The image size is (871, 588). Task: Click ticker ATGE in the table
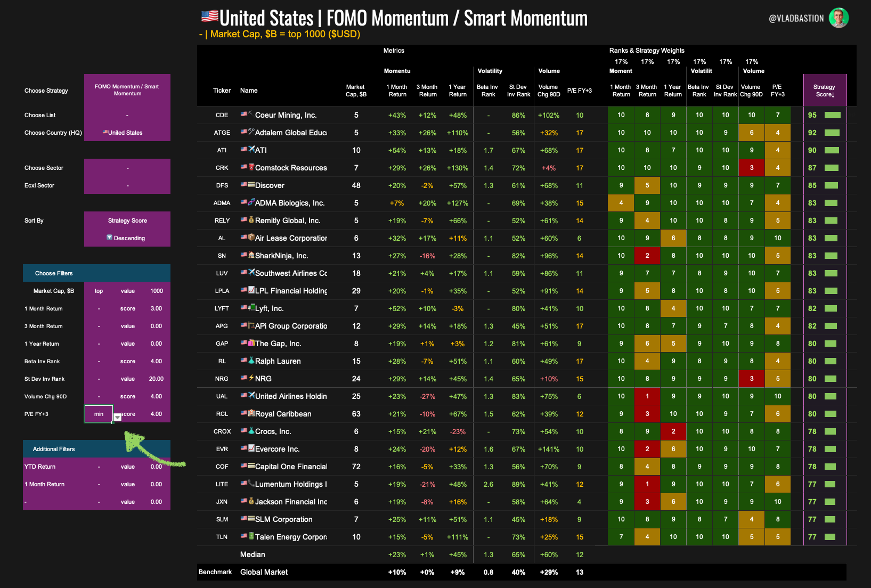[222, 133]
